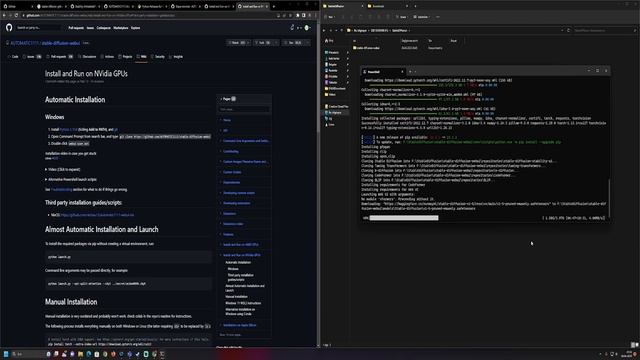Open the user avatar menu on GitHub
Screen dimensions: 640x360
[x=307, y=28]
